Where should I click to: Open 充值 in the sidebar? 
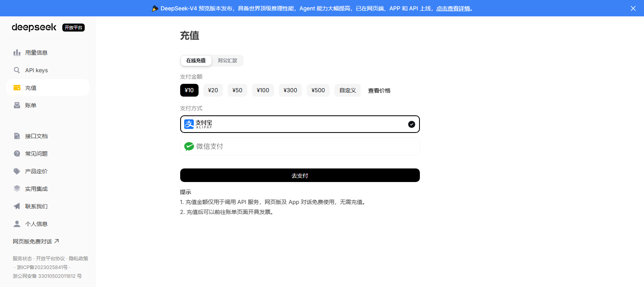click(x=48, y=88)
